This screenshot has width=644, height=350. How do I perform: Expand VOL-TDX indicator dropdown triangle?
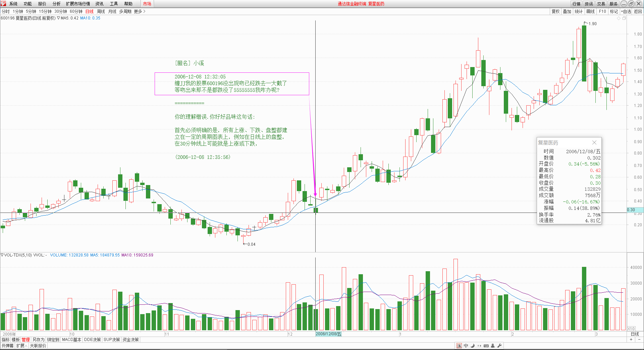point(2,255)
